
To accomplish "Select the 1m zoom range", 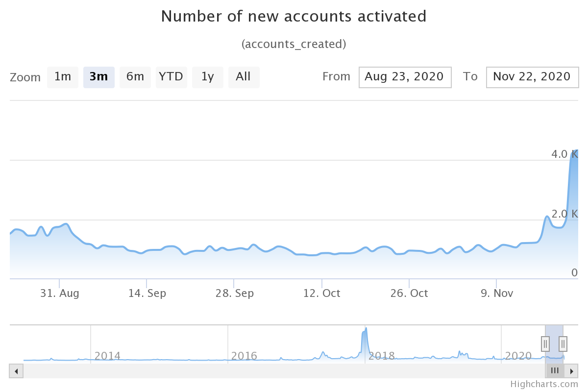I will [63, 77].
